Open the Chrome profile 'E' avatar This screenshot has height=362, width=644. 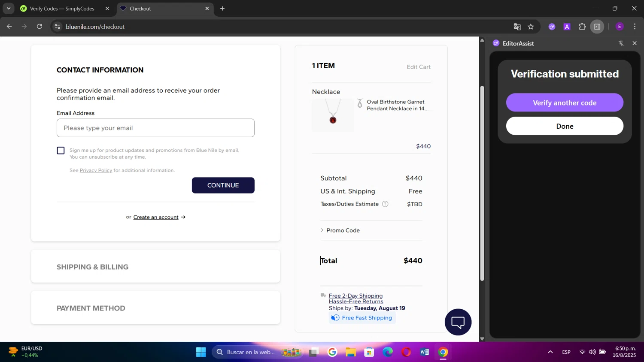click(620, 27)
